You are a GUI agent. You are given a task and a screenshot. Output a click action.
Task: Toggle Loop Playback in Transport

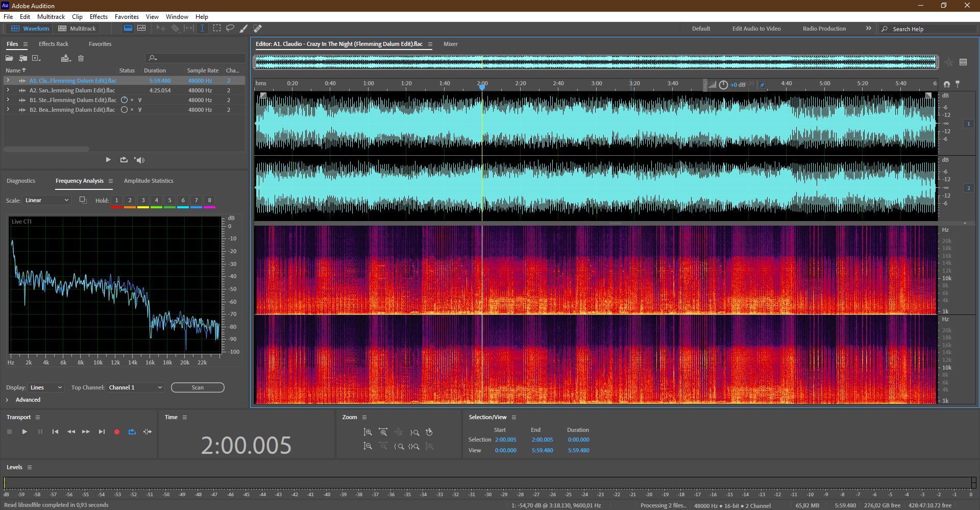(x=132, y=432)
